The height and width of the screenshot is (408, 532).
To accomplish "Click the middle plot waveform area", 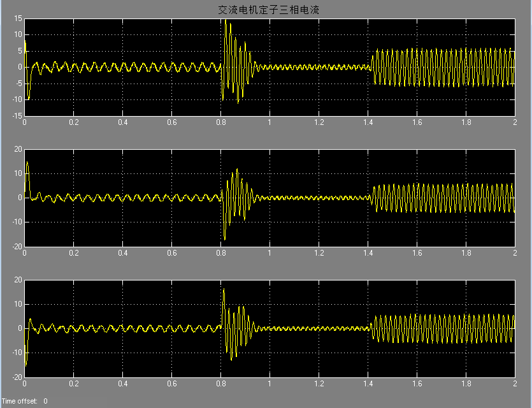I will [x=270, y=198].
